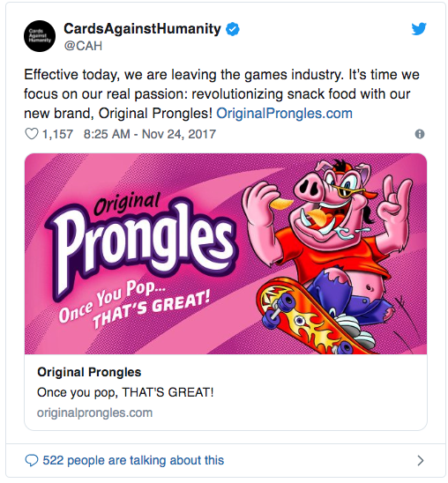
Task: Expand conversation with the right chevron
Action: pyautogui.click(x=421, y=460)
